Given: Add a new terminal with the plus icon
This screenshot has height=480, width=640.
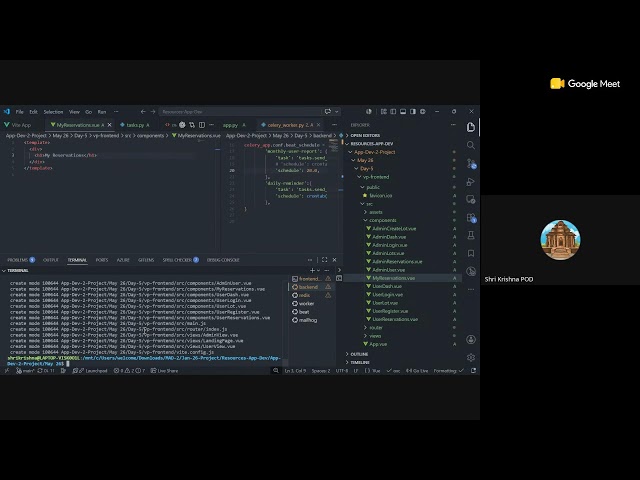Looking at the screenshot, I should pyautogui.click(x=312, y=270).
